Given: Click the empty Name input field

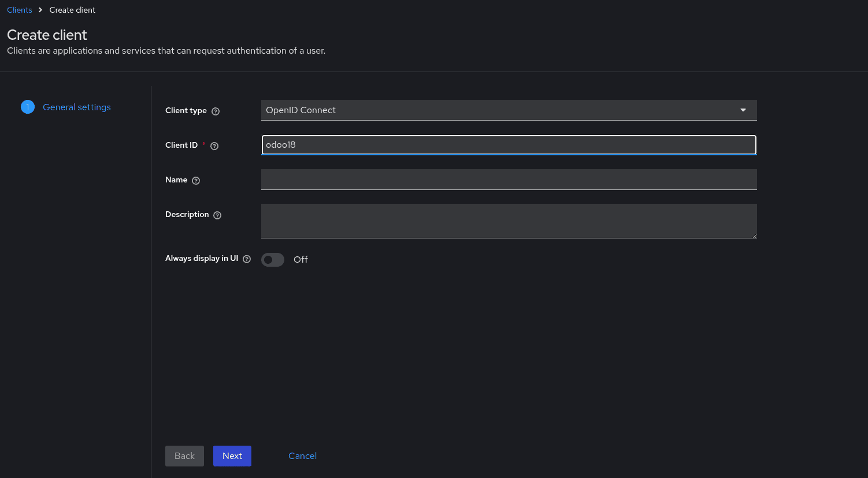Looking at the screenshot, I should [x=509, y=179].
